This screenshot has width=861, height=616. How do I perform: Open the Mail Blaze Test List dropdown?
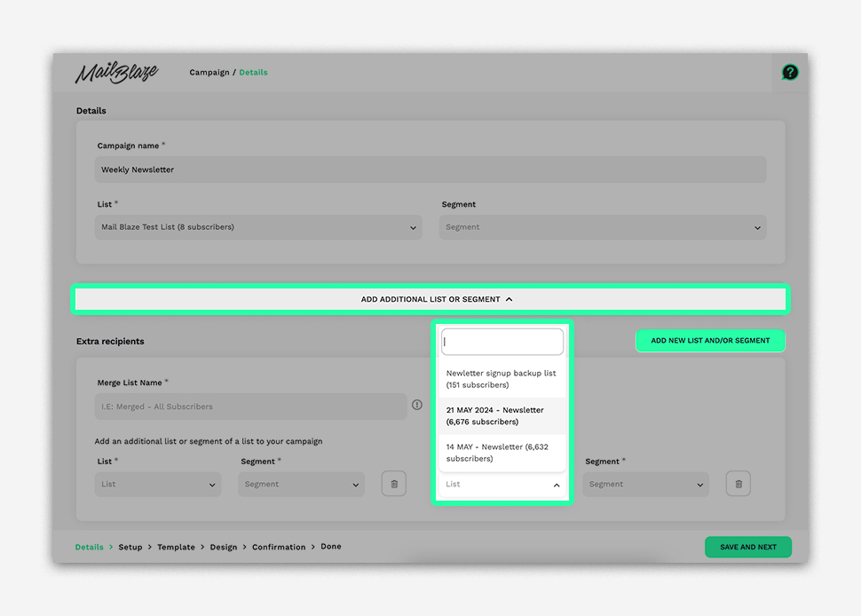259,227
